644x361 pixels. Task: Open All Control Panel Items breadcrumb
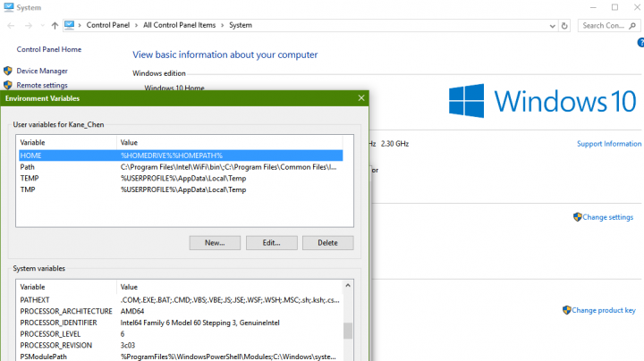(179, 25)
